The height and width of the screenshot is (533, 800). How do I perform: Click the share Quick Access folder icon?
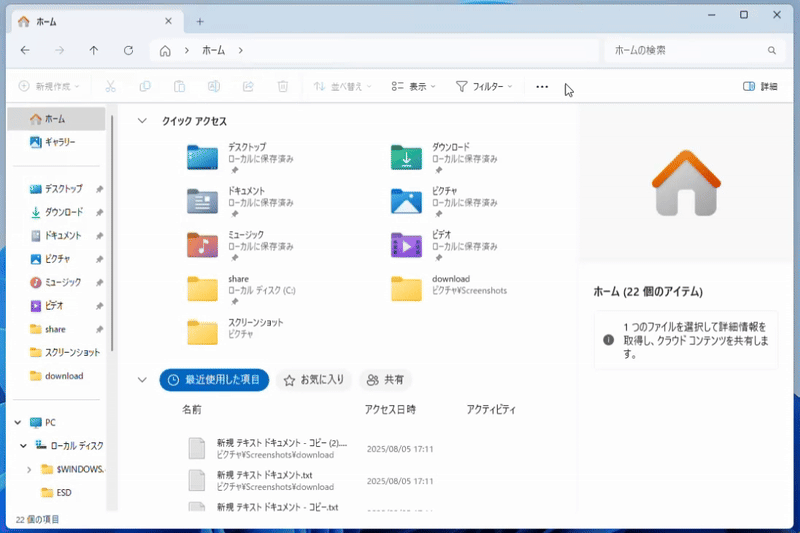pos(203,289)
